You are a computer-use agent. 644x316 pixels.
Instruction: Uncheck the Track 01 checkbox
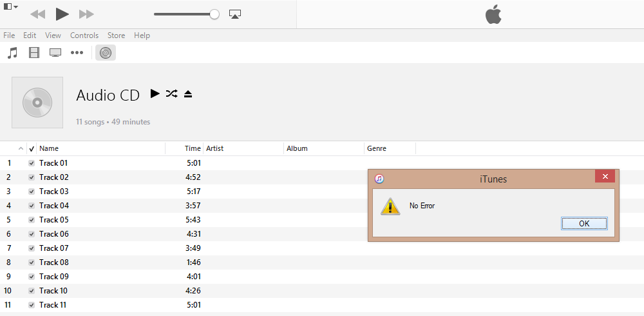point(32,163)
